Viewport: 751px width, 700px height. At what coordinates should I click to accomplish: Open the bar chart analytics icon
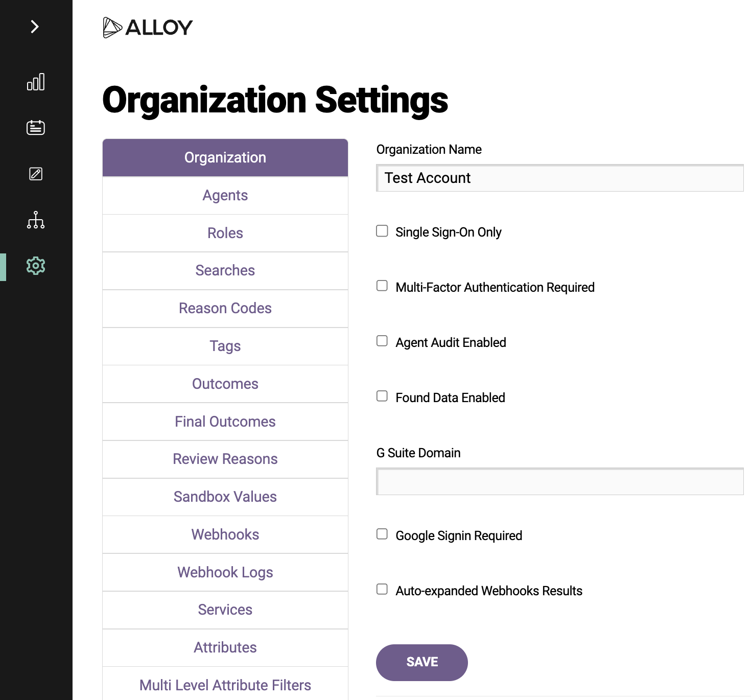click(36, 82)
